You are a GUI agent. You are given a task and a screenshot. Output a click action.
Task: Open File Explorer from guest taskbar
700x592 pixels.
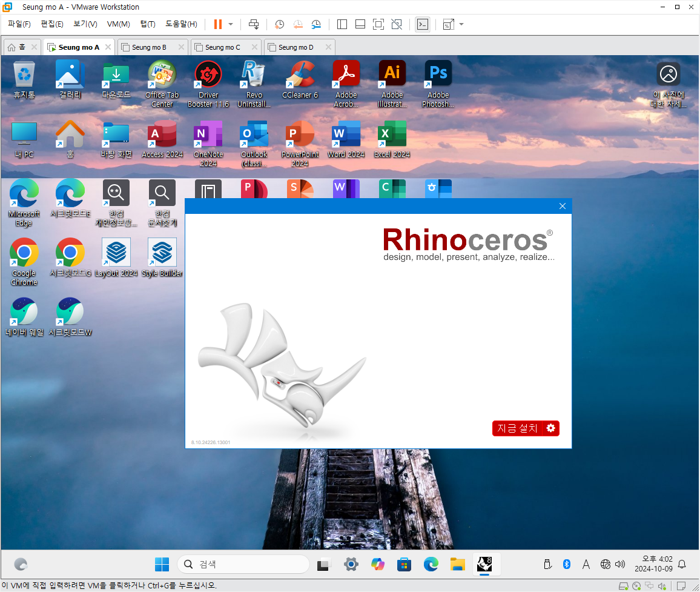(x=458, y=564)
